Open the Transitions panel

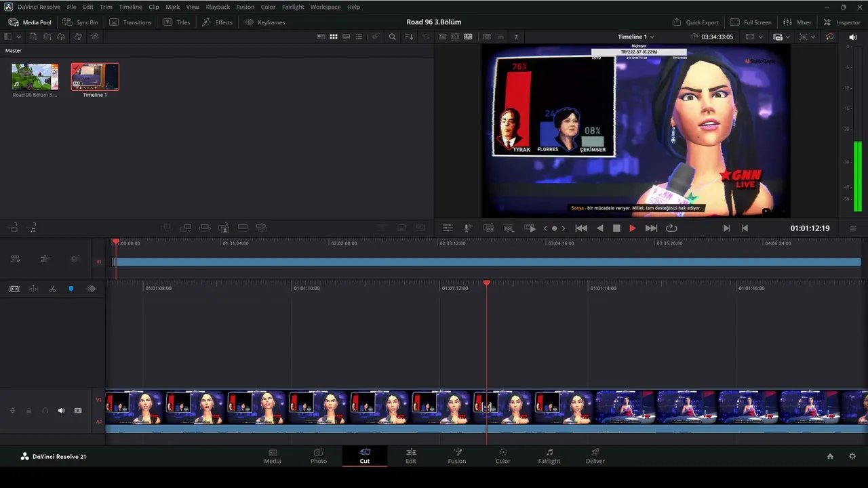tap(130, 22)
